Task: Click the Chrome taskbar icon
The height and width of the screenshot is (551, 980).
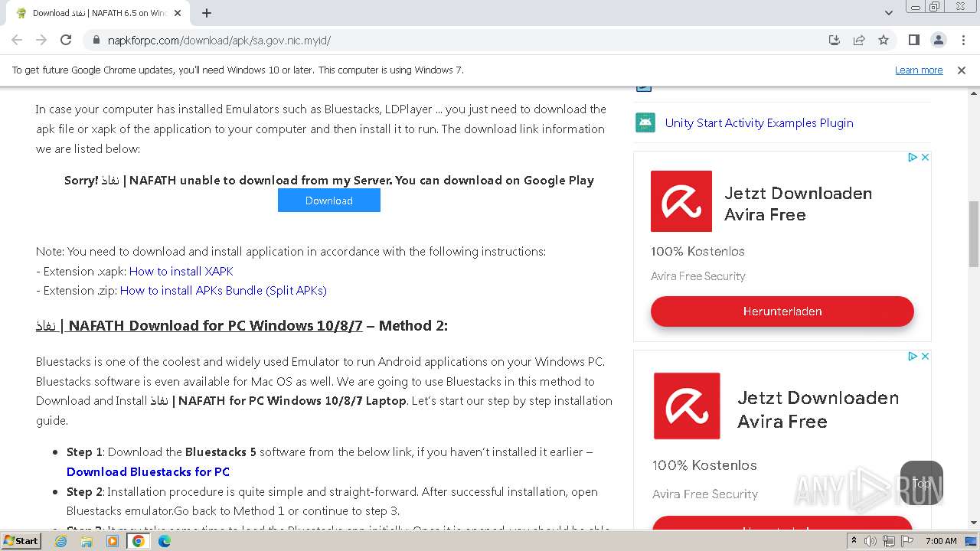Action: (139, 541)
